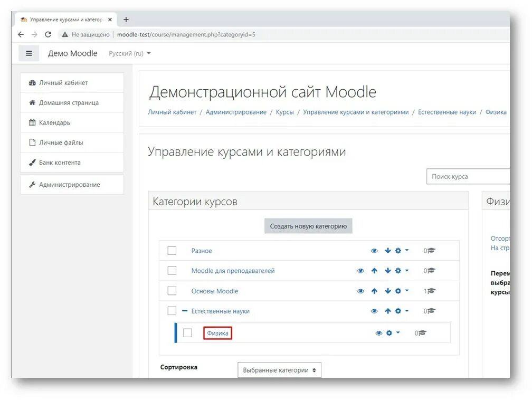Open gear actions menu for Физика
The height and width of the screenshot is (400, 532).
coord(393,333)
